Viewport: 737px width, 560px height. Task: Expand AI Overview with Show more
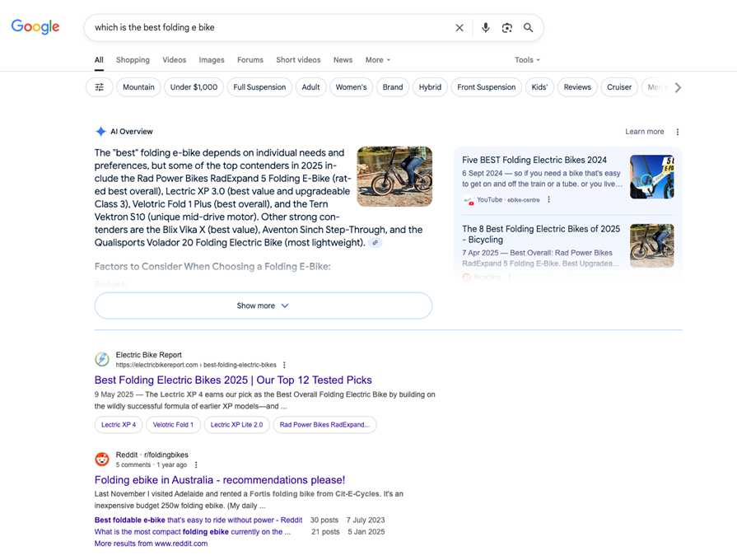tap(264, 306)
